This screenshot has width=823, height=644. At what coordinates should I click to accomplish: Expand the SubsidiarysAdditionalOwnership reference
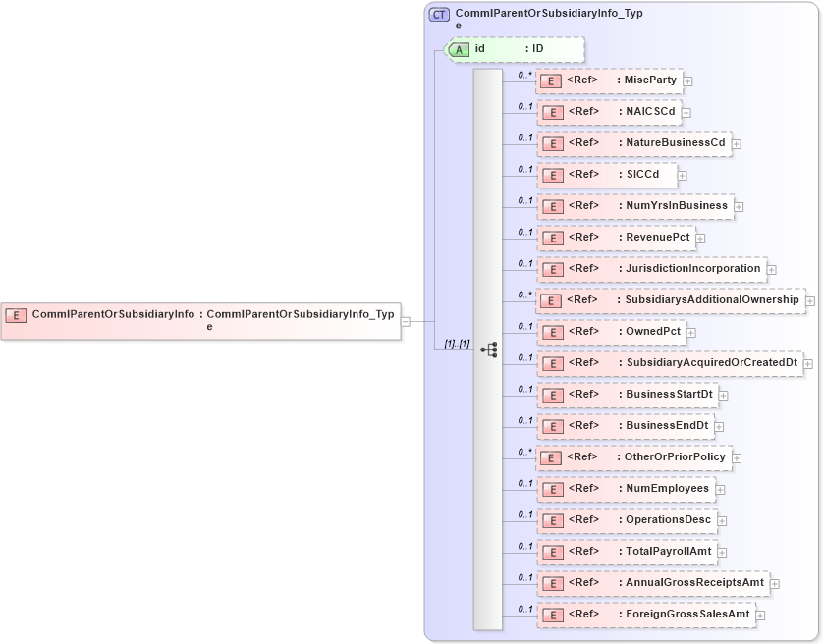point(809,300)
